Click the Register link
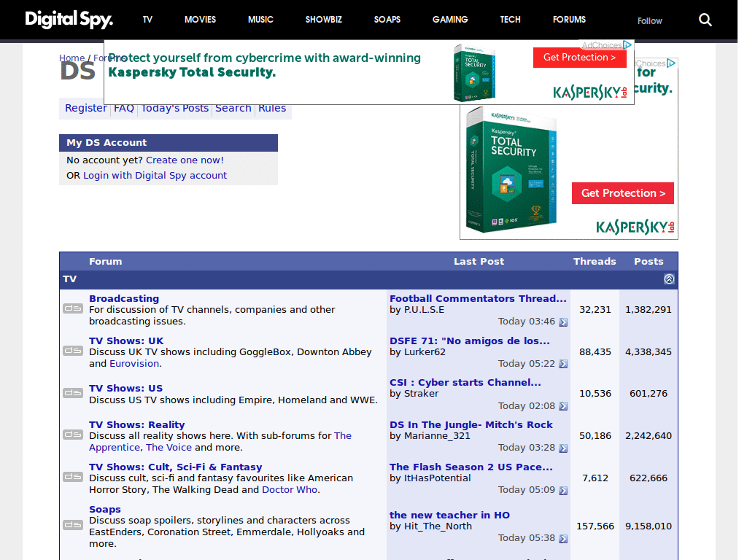747x560 pixels. (85, 108)
